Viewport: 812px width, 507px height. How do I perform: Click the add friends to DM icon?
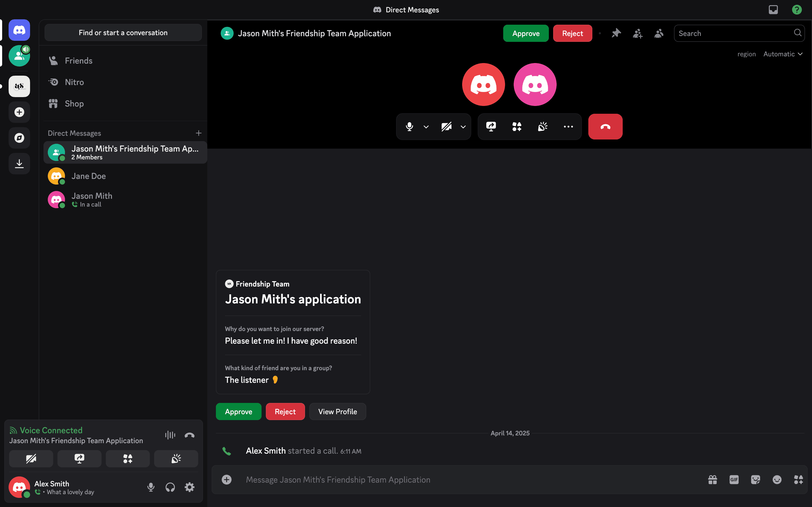click(637, 33)
